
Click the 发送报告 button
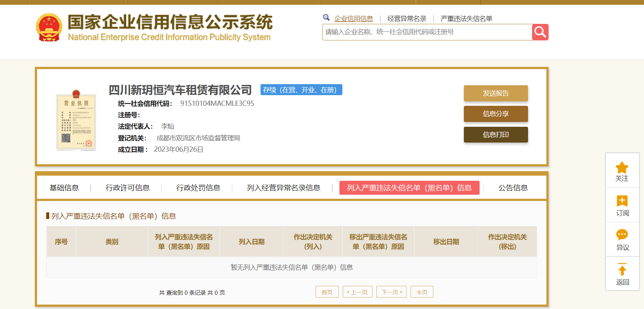[x=496, y=93]
